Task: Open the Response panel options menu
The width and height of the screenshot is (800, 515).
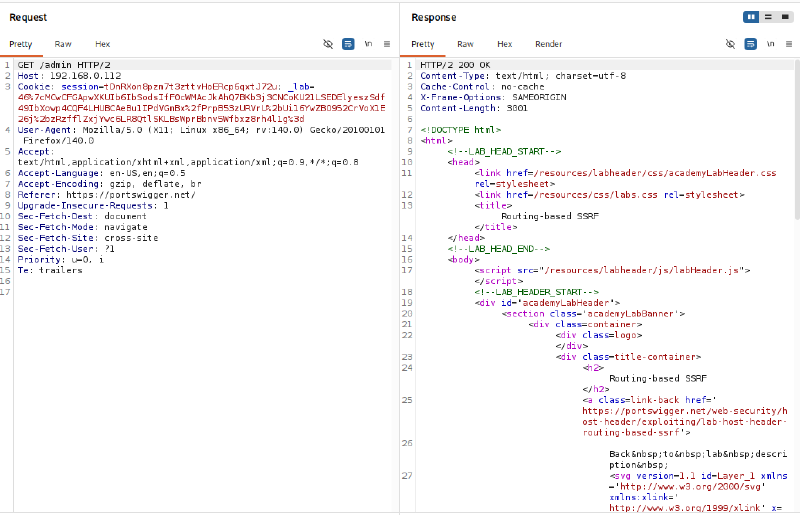Action: point(789,44)
